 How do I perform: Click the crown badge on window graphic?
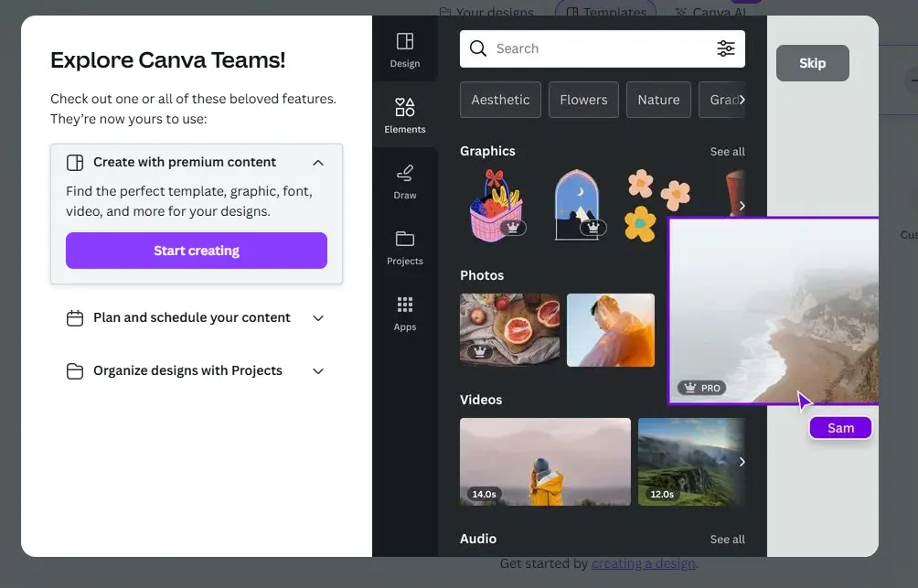(x=593, y=227)
